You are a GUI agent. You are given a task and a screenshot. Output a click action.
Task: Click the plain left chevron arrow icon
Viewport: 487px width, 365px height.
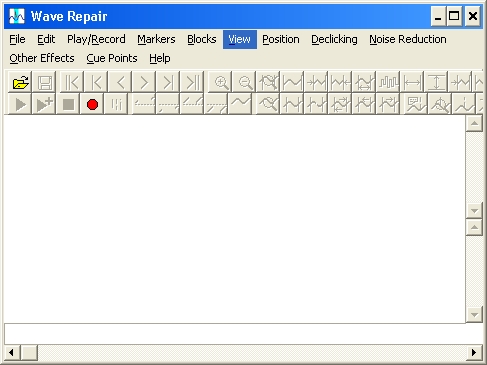[x=120, y=82]
